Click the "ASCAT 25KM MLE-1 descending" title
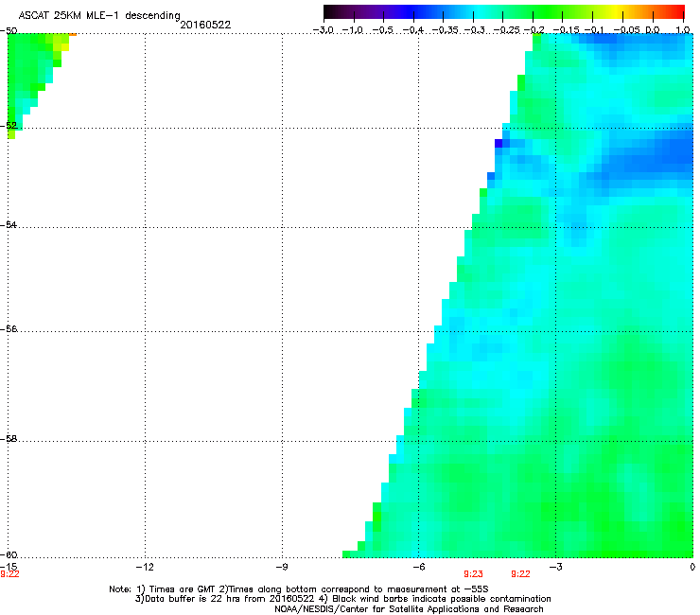The width and height of the screenshot is (700, 615). point(99,15)
